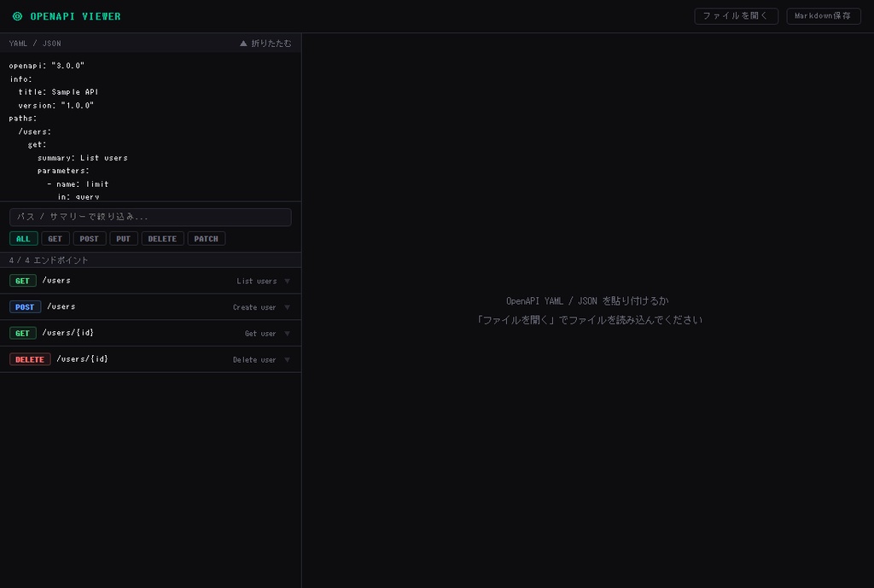Click the 'version: "1.0.0"' line
The width and height of the screenshot is (874, 588).
tap(56, 105)
